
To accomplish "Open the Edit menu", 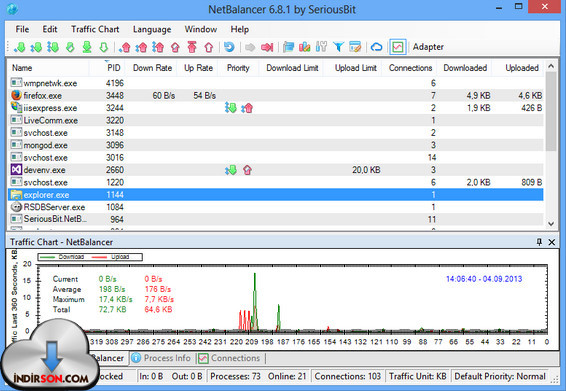I will [x=50, y=29].
